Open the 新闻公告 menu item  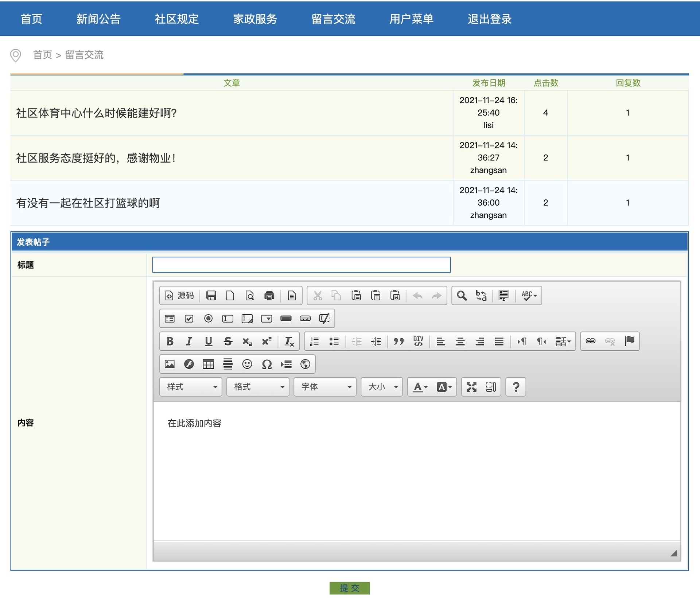[98, 19]
